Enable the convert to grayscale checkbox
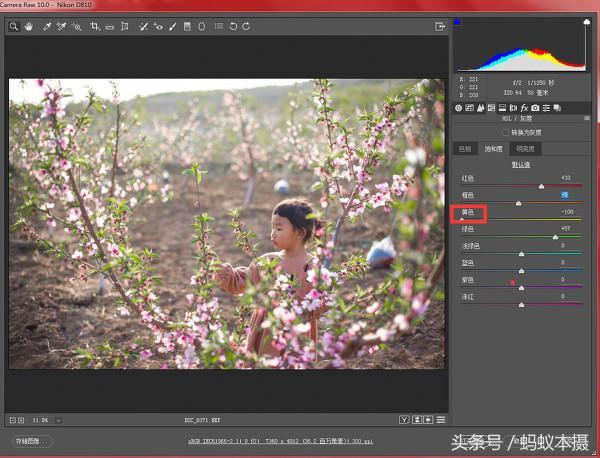This screenshot has height=458, width=600. 505,132
